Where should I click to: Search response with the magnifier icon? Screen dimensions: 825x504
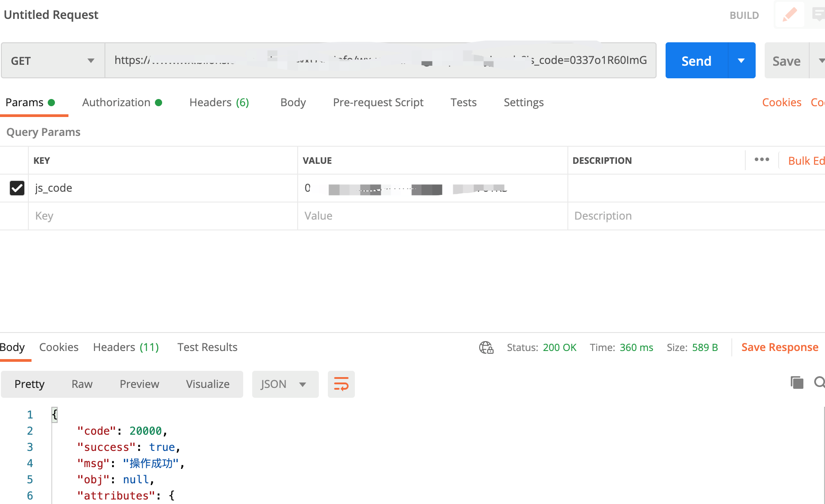[x=819, y=382]
